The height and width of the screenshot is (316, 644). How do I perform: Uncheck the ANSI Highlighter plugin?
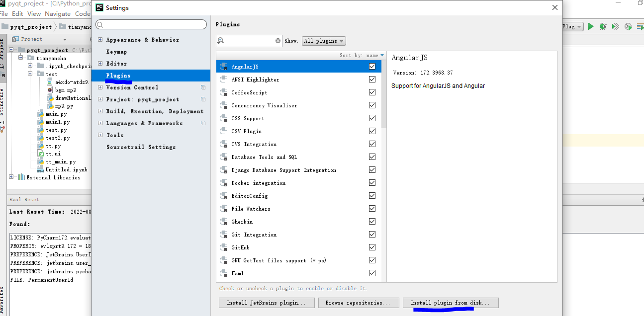372,79
